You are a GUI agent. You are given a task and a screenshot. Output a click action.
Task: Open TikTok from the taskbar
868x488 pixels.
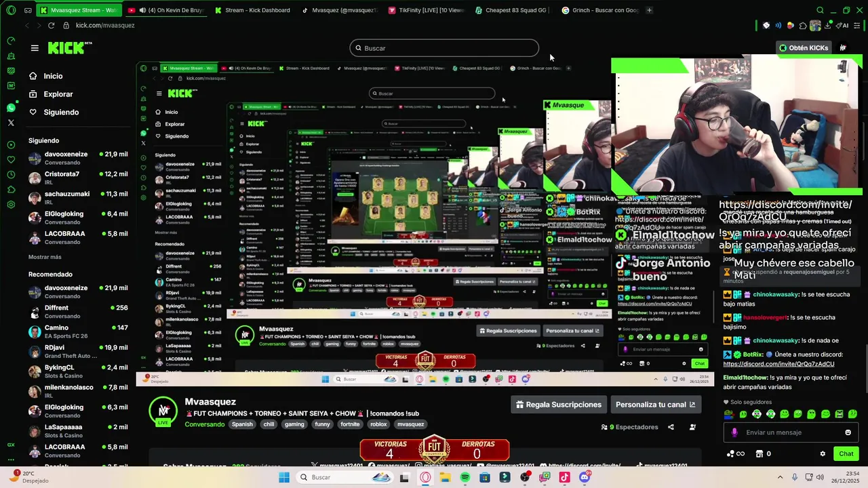point(564,477)
